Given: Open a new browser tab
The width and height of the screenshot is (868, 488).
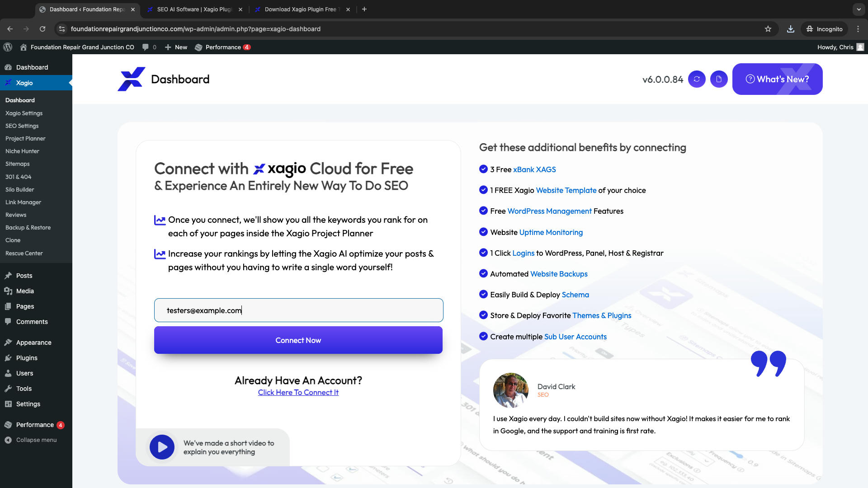Looking at the screenshot, I should tap(364, 9).
